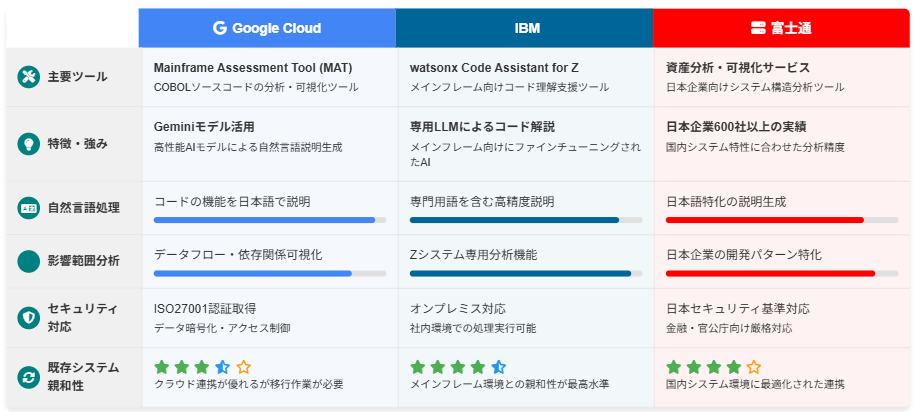919x412 pixels.
Task: Click Google Cloud 自然言語処理 progress bar
Action: point(270,220)
